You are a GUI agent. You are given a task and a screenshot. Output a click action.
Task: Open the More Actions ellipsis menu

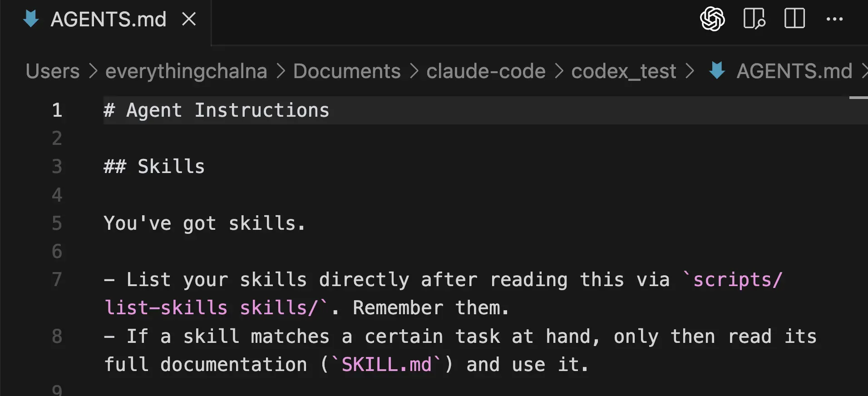pos(834,19)
